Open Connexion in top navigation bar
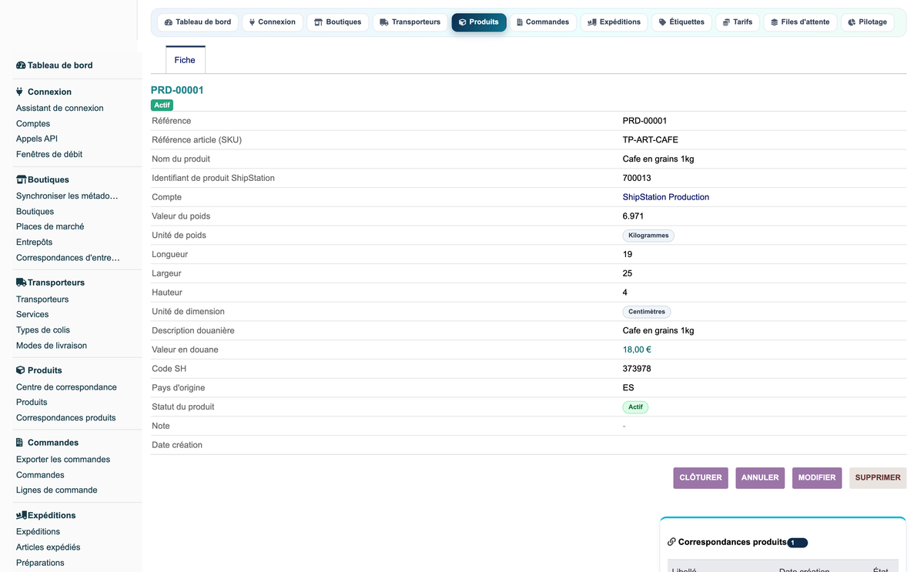The image size is (924, 572). click(273, 22)
